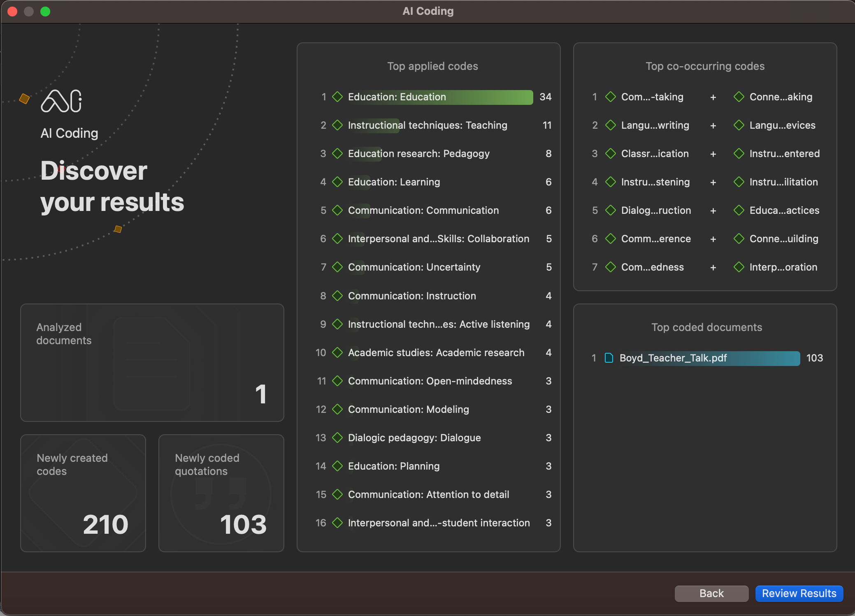Click the Boyd_Teacher_Talk.pdf document icon
The width and height of the screenshot is (855, 616).
click(609, 358)
